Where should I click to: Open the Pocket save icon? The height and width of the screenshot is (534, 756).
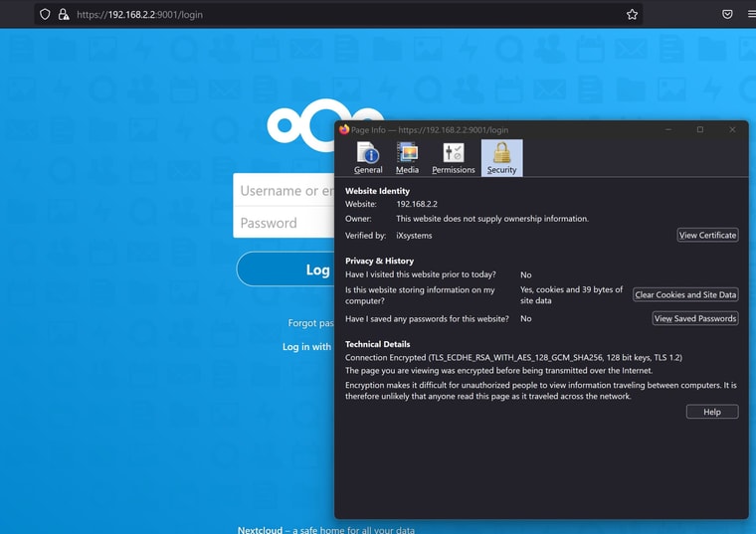coord(727,15)
